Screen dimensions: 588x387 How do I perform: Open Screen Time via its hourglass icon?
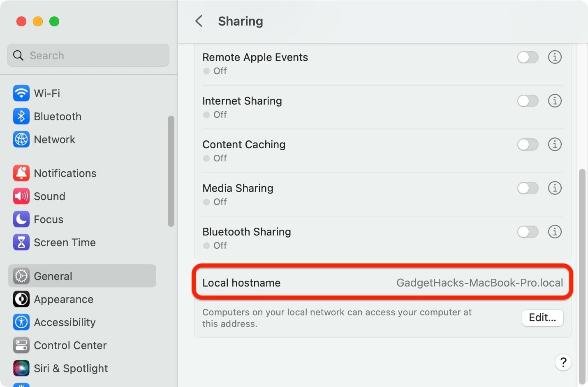tap(21, 242)
